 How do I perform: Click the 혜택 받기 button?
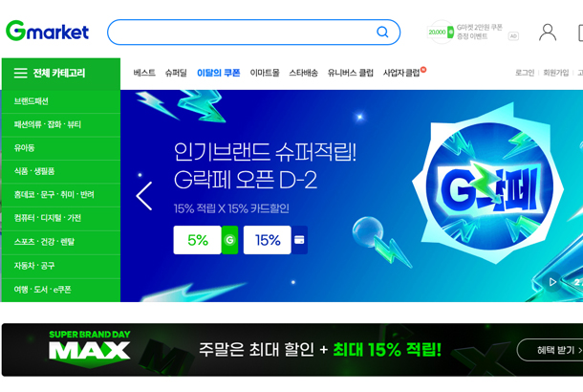(551, 350)
